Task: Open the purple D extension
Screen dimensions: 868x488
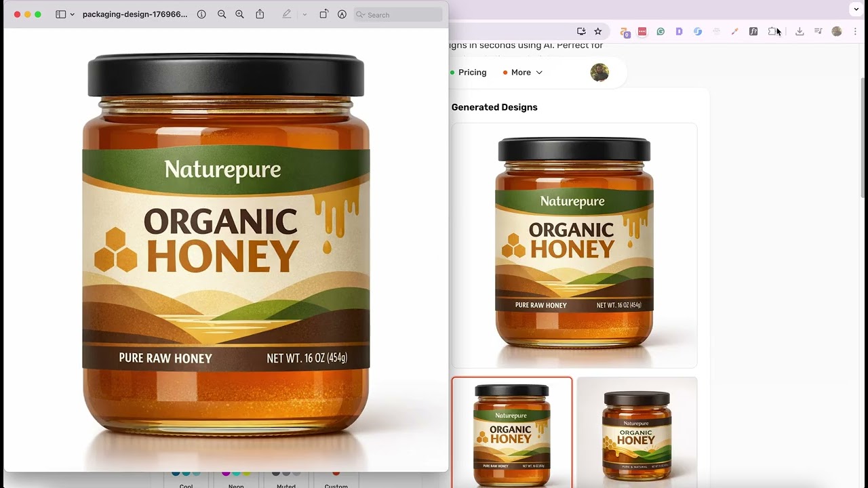Action: [x=679, y=31]
